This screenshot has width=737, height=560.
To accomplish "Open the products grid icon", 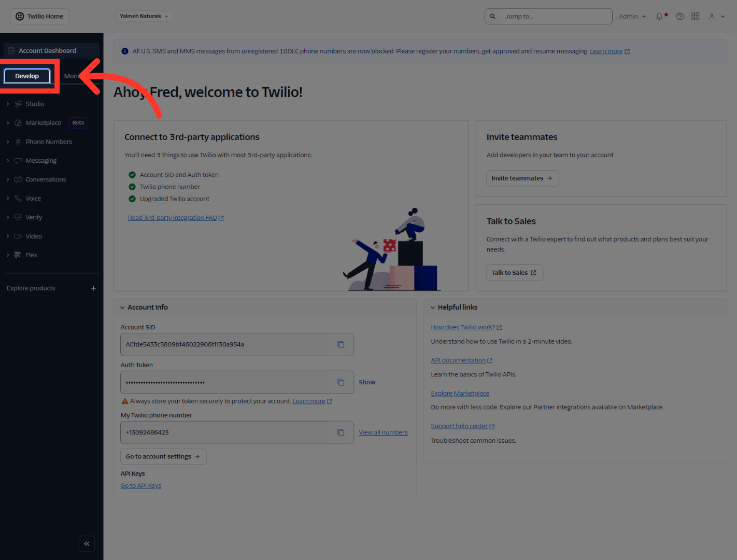I will (x=696, y=16).
